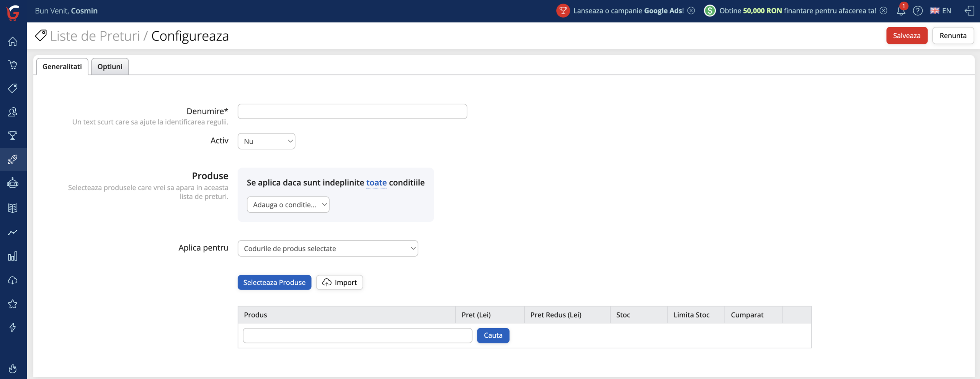
Task: Dismiss the Google Ads campaign banner
Action: [x=691, y=11]
